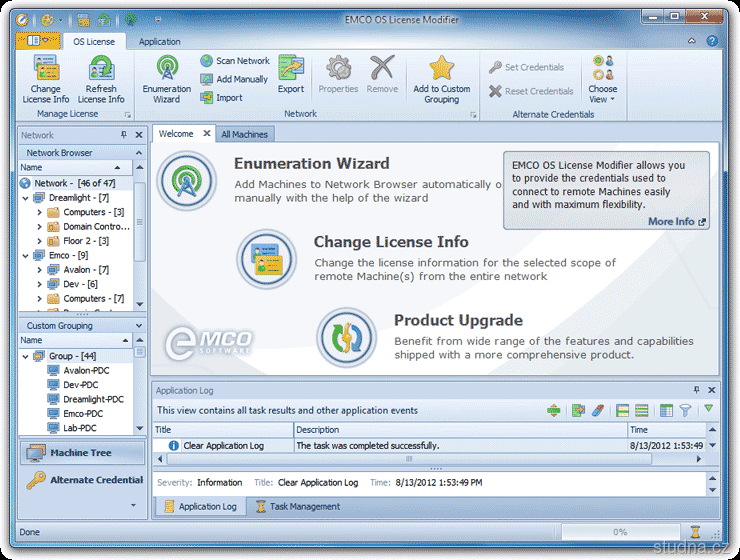Collapse the Dreamlight tree node

[26, 198]
